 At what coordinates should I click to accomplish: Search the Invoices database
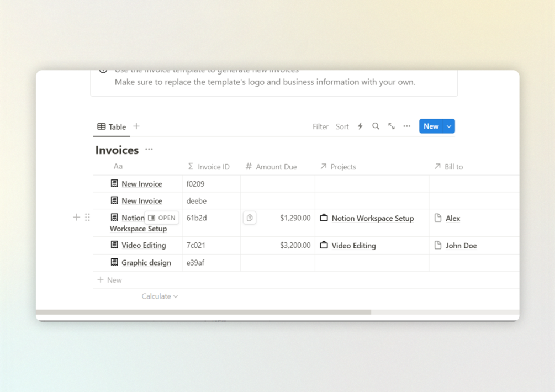[376, 126]
